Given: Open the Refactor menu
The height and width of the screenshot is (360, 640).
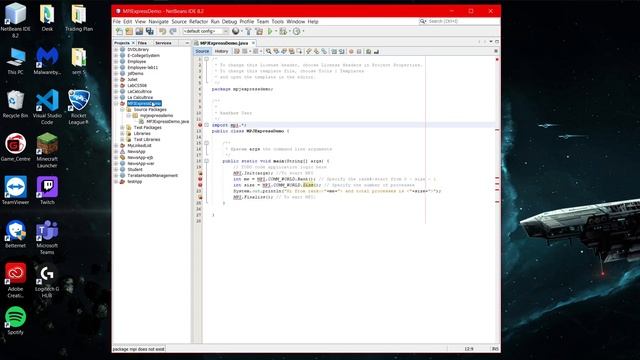Looking at the screenshot, I should pos(198,22).
